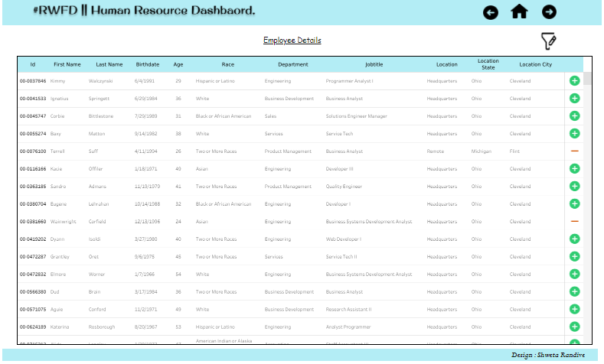Click the First Name column header
Screen dimensions: 604x364
[x=67, y=65]
